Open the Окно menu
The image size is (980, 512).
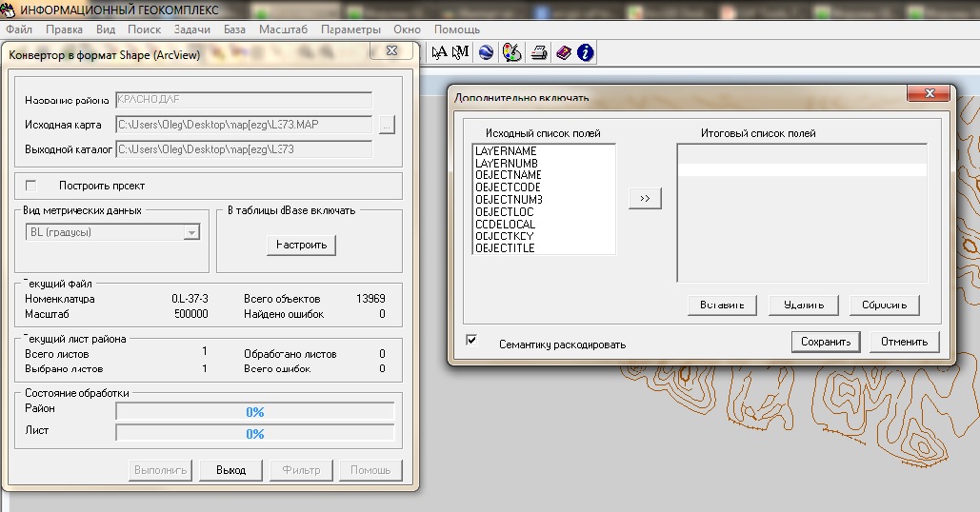tap(407, 30)
